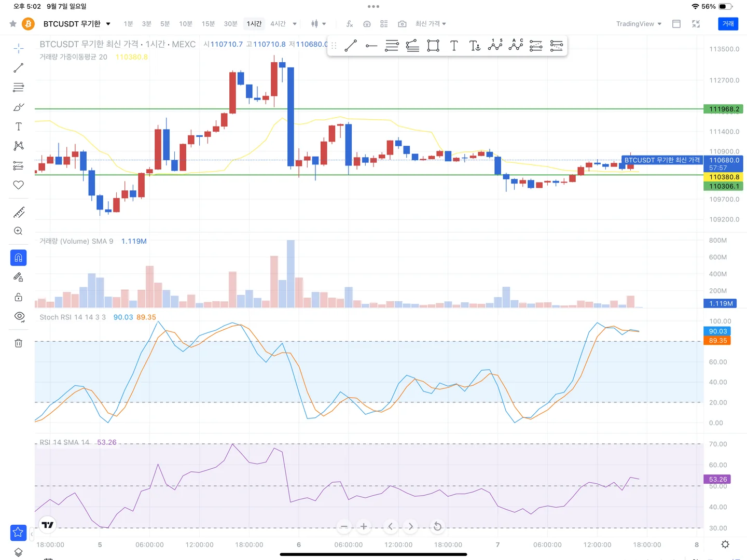Switch to the 15분 timeframe
This screenshot has height=560, width=747.
coord(208,24)
